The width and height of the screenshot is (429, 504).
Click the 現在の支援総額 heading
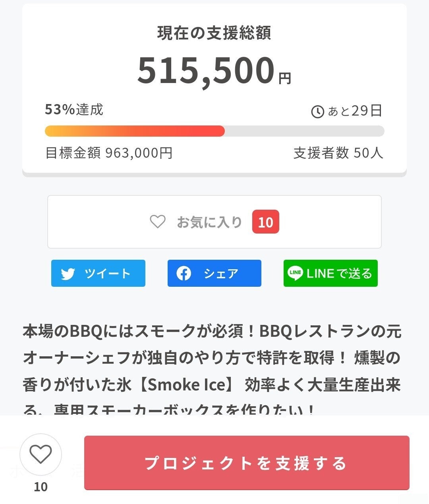point(214,33)
